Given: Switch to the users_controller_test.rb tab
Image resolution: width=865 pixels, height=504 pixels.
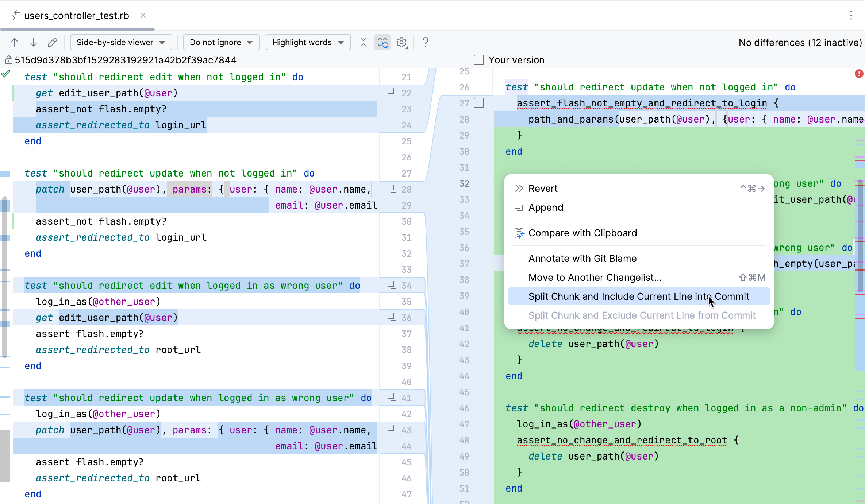Looking at the screenshot, I should (76, 15).
